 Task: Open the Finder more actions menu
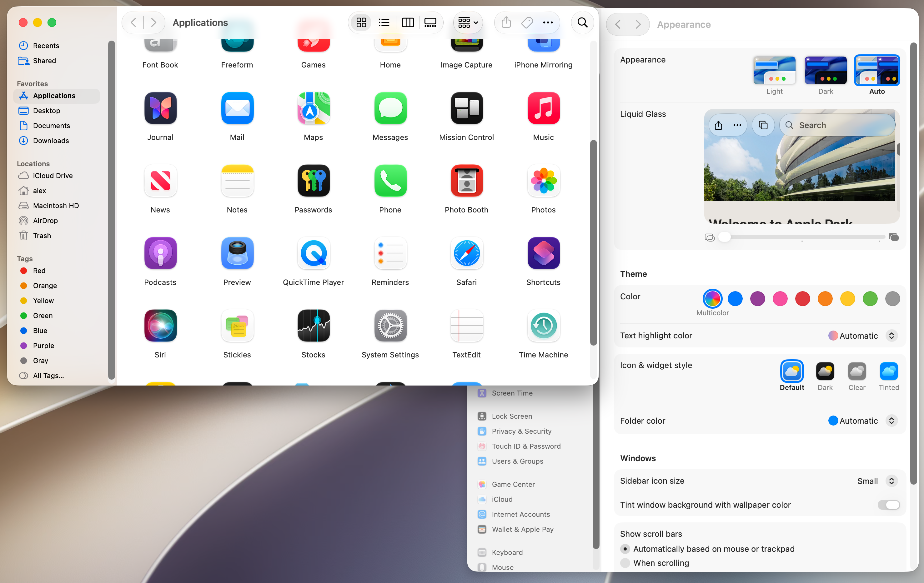[x=548, y=22]
